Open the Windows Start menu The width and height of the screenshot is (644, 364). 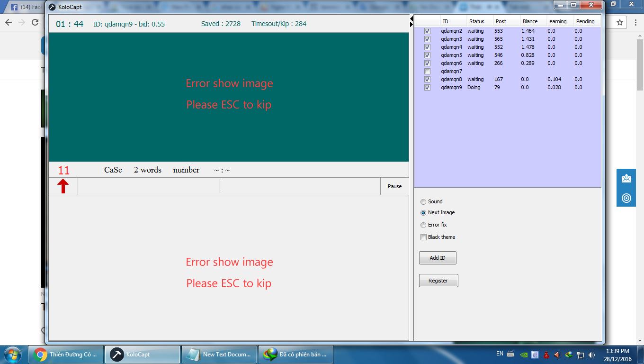tap(12, 354)
